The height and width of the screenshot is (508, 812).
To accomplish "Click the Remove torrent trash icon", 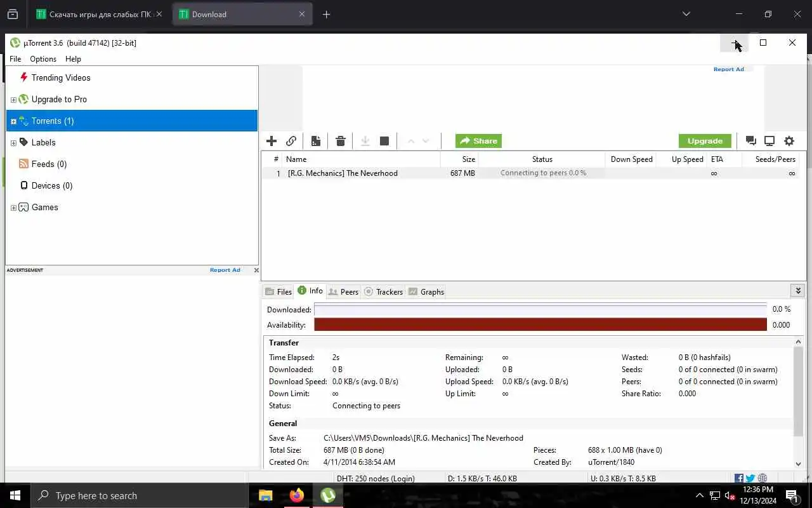I will click(x=341, y=141).
